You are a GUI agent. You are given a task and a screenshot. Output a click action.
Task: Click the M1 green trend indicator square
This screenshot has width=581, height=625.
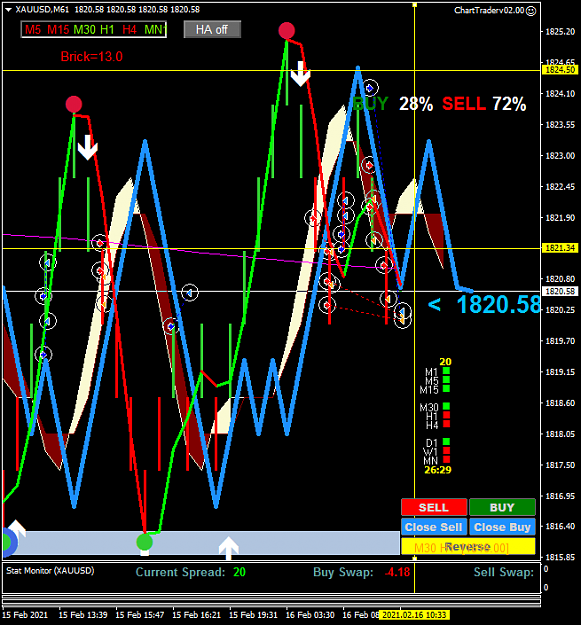coord(446,371)
